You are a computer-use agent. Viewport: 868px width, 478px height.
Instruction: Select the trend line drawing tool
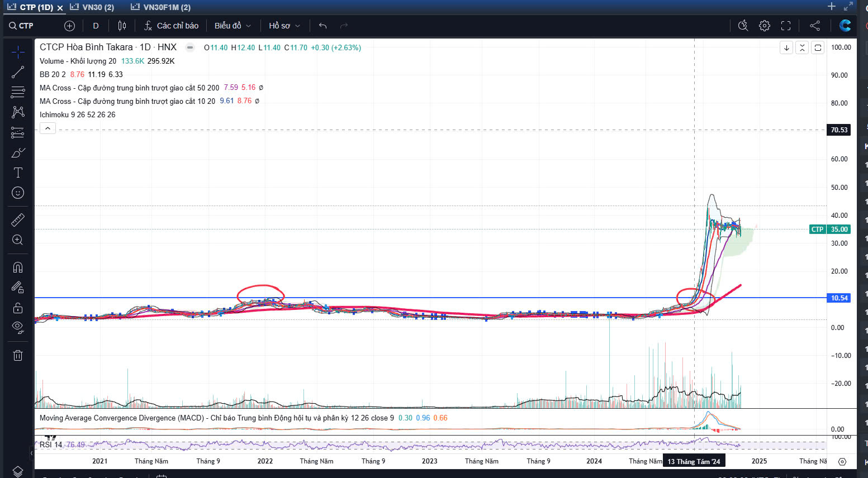(x=18, y=72)
